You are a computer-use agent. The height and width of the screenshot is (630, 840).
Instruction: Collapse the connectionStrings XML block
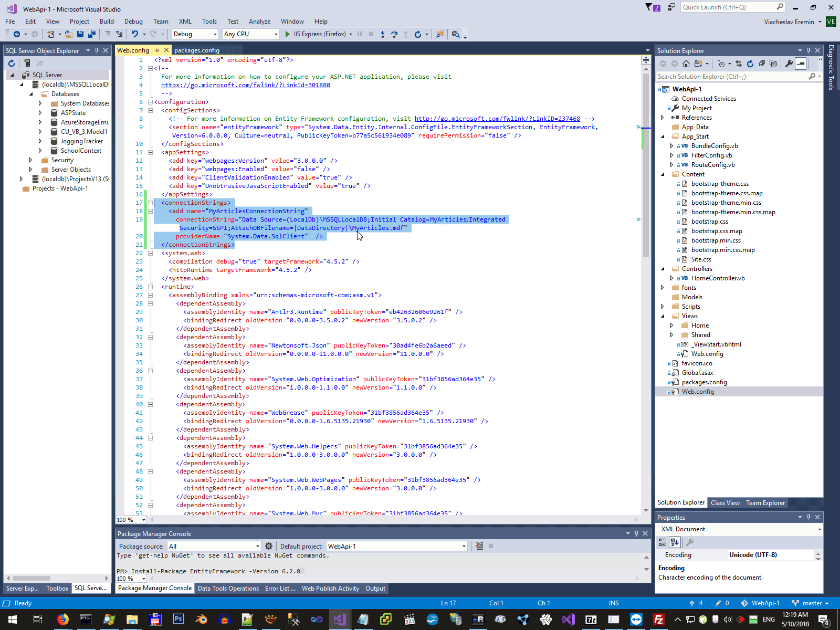pyautogui.click(x=150, y=203)
